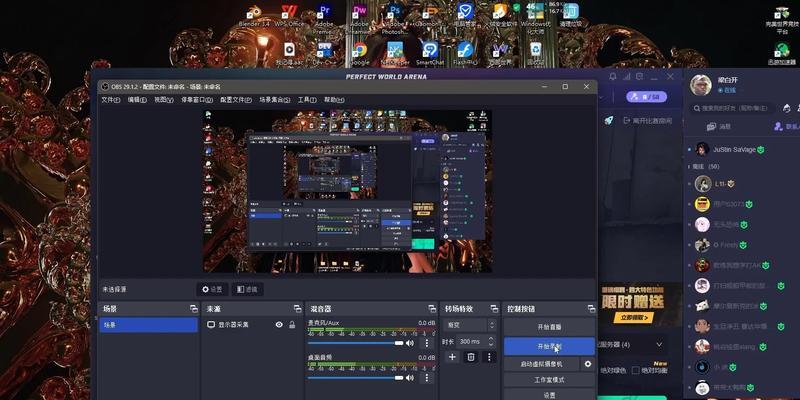Screen dimensions: 800x400
Task: Click the 开始直播 button
Action: coord(549,327)
